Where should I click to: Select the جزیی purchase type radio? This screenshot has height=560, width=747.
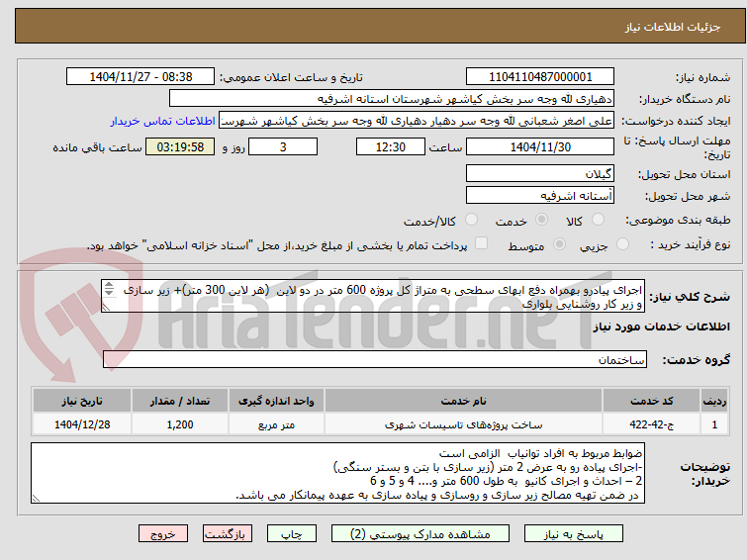tap(622, 244)
